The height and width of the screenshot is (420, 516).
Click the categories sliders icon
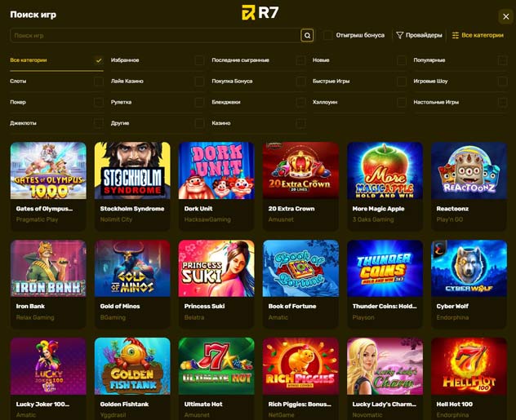point(456,35)
